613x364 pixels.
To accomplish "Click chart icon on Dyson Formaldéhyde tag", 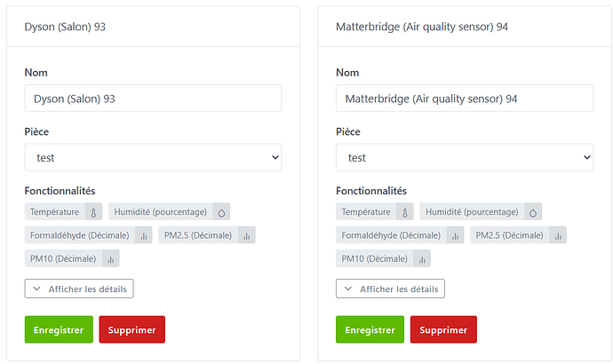I will pyautogui.click(x=143, y=235).
